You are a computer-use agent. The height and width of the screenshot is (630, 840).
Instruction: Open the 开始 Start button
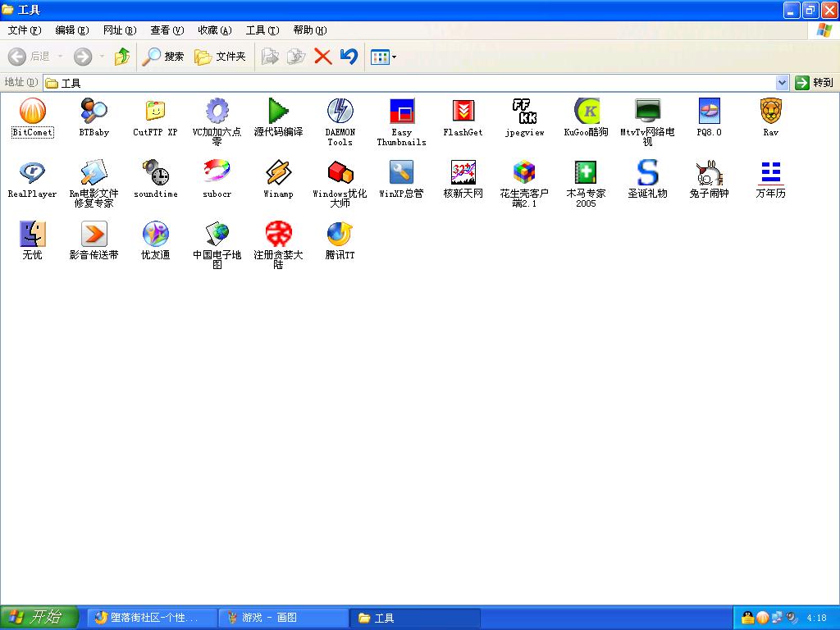[x=39, y=618]
